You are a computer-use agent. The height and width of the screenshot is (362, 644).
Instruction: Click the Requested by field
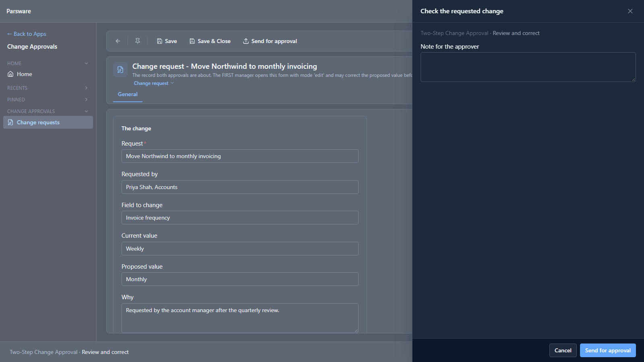click(x=240, y=187)
